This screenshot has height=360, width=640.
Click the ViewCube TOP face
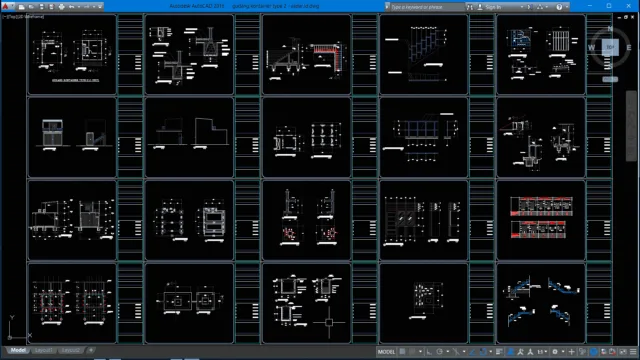610,47
